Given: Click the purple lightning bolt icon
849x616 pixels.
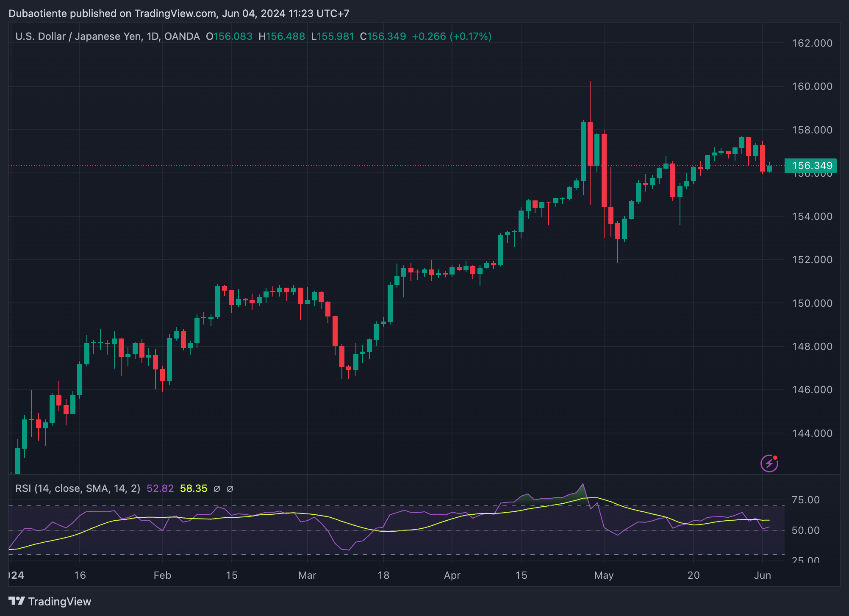Looking at the screenshot, I should [769, 463].
